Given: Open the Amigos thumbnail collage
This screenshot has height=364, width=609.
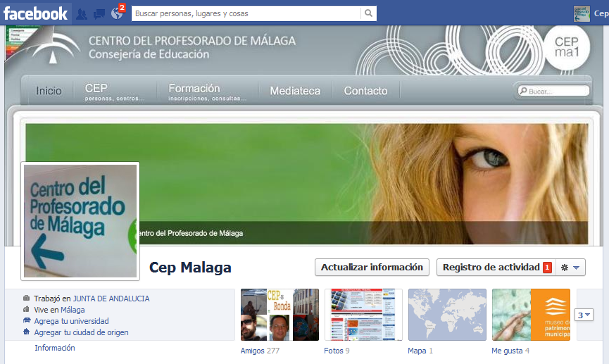Looking at the screenshot, I should (280, 315).
